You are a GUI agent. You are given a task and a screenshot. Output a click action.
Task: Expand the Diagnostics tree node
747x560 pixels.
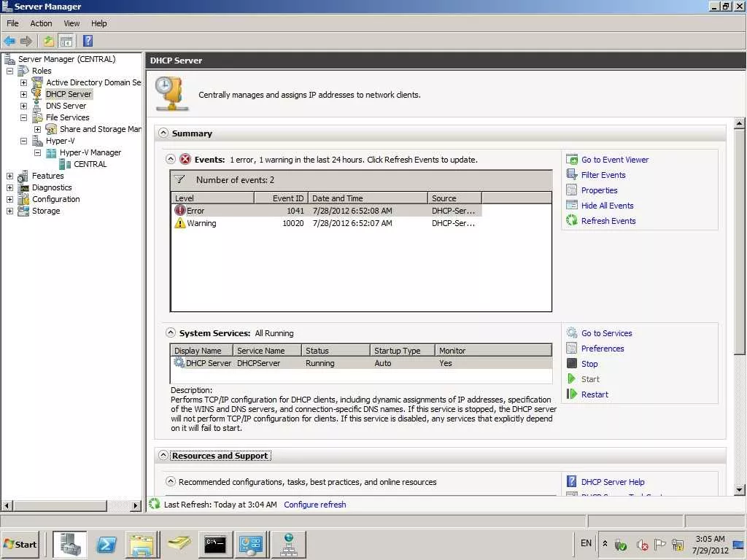click(x=9, y=187)
